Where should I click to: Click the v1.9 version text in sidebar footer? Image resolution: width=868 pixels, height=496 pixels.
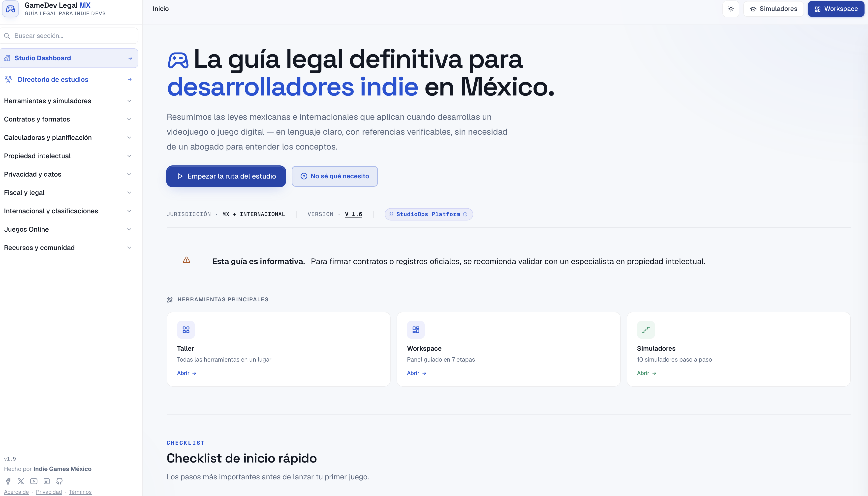tap(10, 459)
